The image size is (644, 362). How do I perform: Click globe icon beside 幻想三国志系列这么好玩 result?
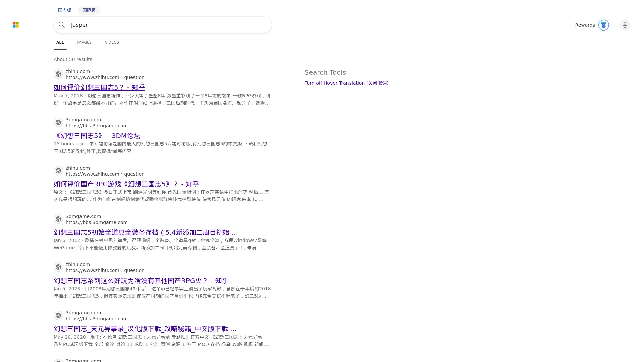(58, 267)
